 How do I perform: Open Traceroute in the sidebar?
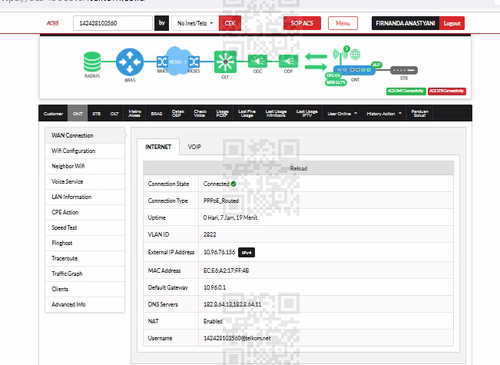pyautogui.click(x=85, y=258)
